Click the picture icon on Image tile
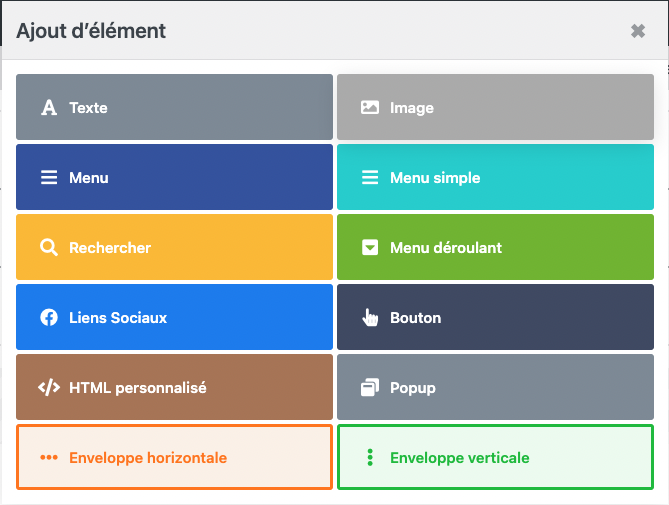The width and height of the screenshot is (669, 505). point(370,108)
